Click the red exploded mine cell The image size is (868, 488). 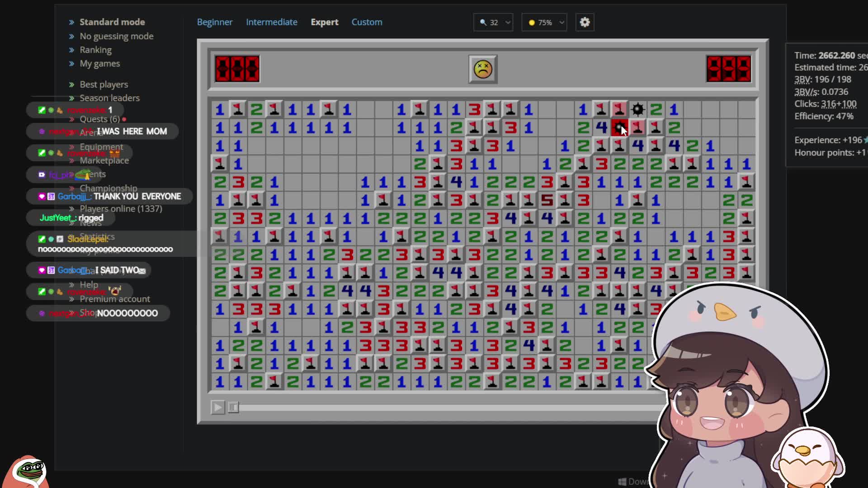[619, 127]
